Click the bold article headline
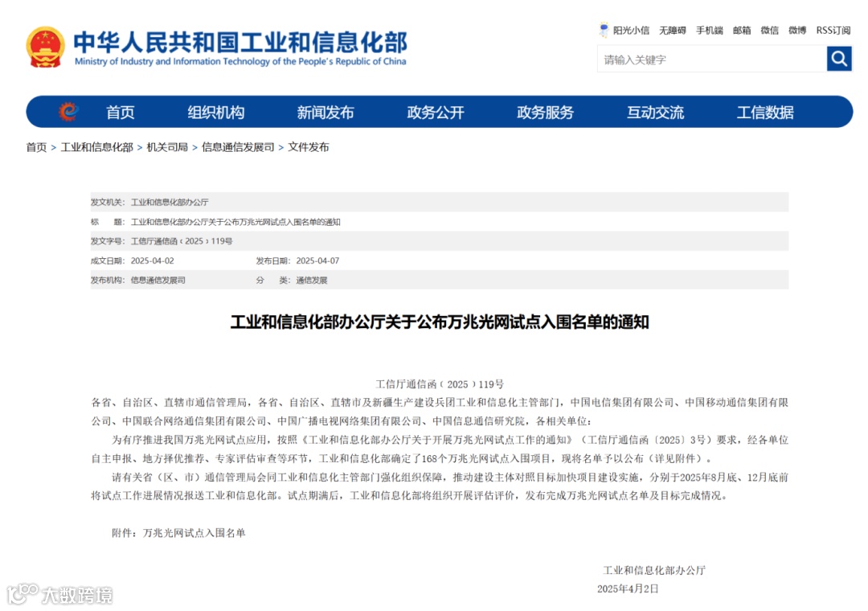Screen dimensions: 868x611 (440, 322)
